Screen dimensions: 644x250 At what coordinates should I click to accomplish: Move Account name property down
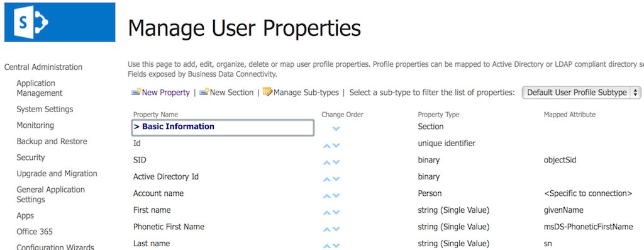click(x=336, y=196)
